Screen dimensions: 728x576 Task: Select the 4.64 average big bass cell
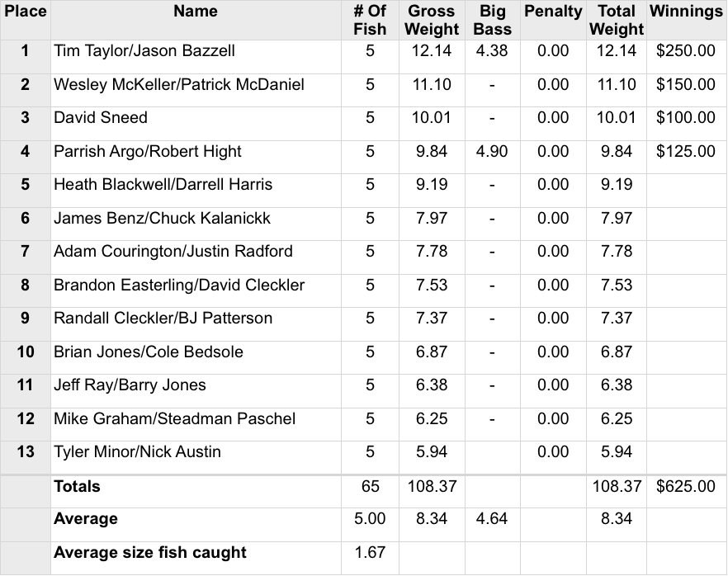(492, 520)
